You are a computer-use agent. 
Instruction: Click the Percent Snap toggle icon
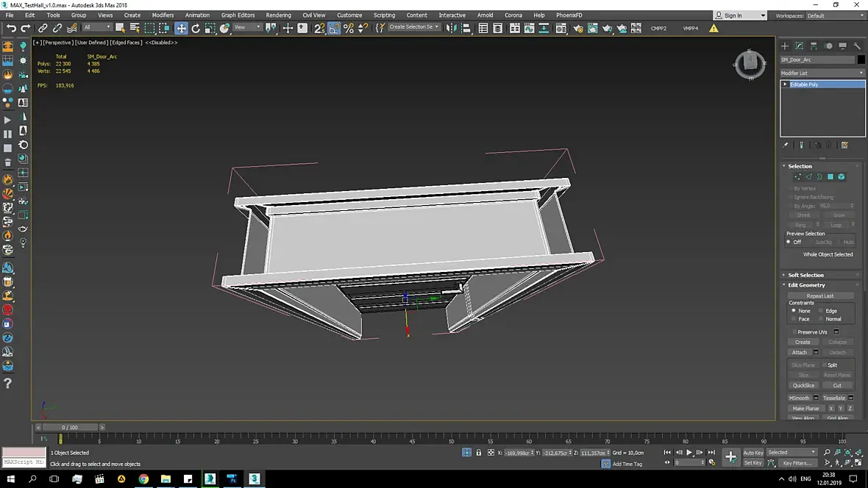pyautogui.click(x=349, y=28)
